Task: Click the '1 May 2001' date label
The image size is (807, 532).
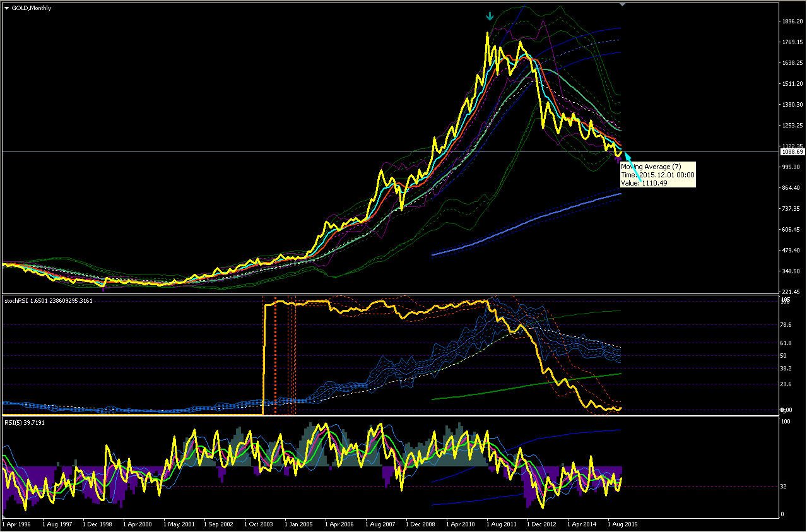Action: tap(179, 524)
